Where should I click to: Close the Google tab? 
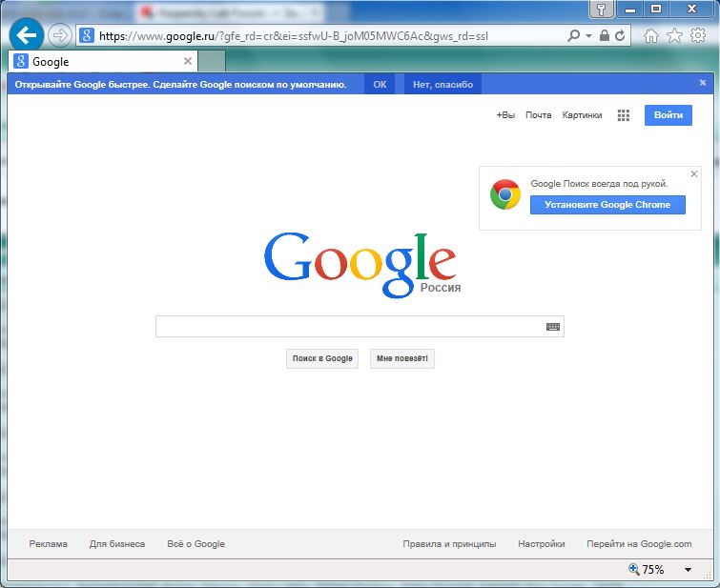click(187, 61)
